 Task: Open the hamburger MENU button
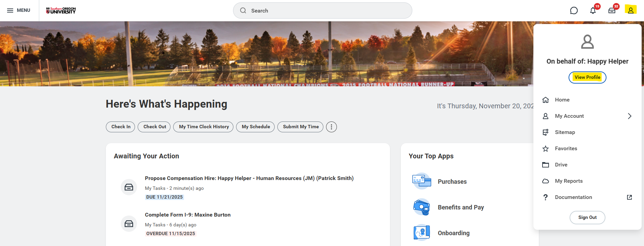pyautogui.click(x=19, y=10)
